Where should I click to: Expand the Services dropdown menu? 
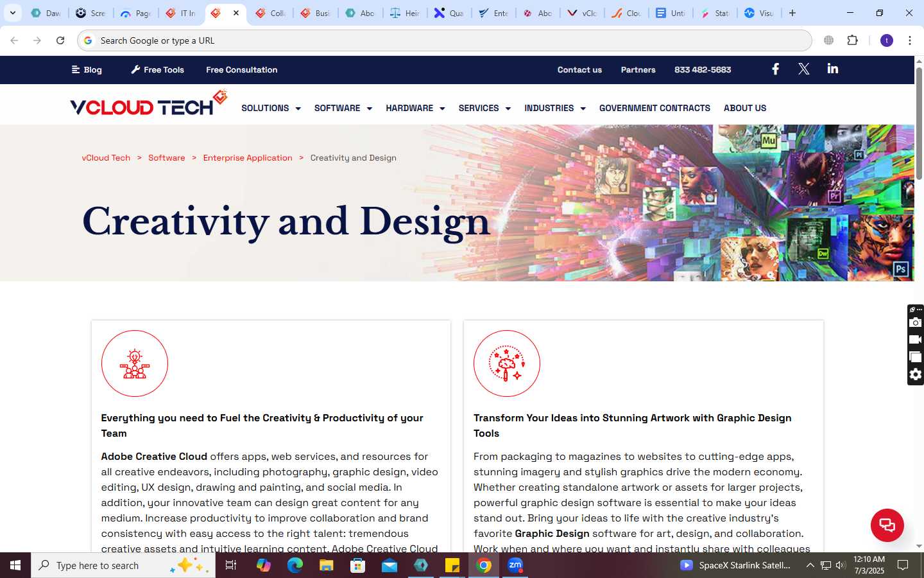point(484,108)
